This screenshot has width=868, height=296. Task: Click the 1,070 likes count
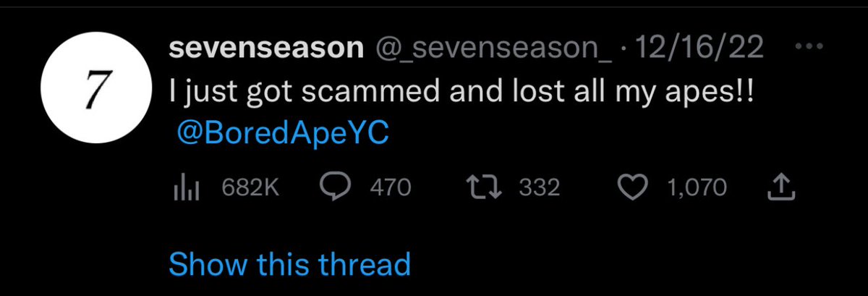[697, 188]
